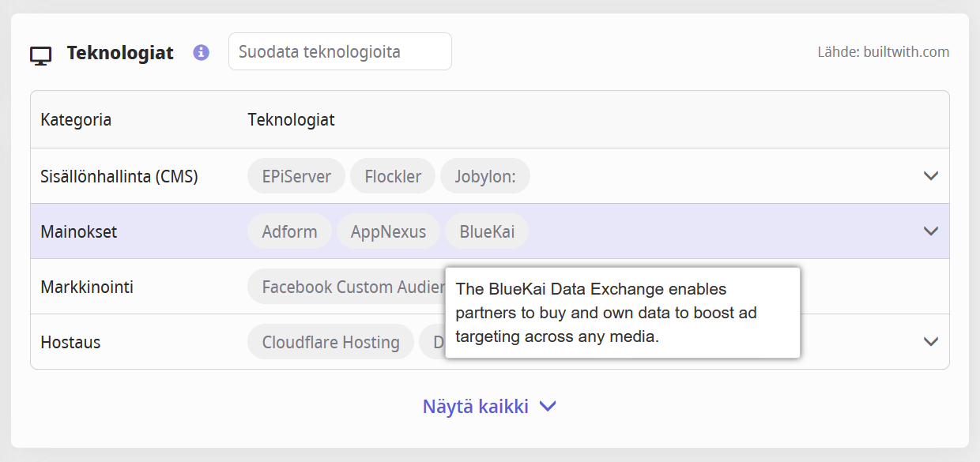
Task: Select the Jobylon tag
Action: pyautogui.click(x=485, y=176)
